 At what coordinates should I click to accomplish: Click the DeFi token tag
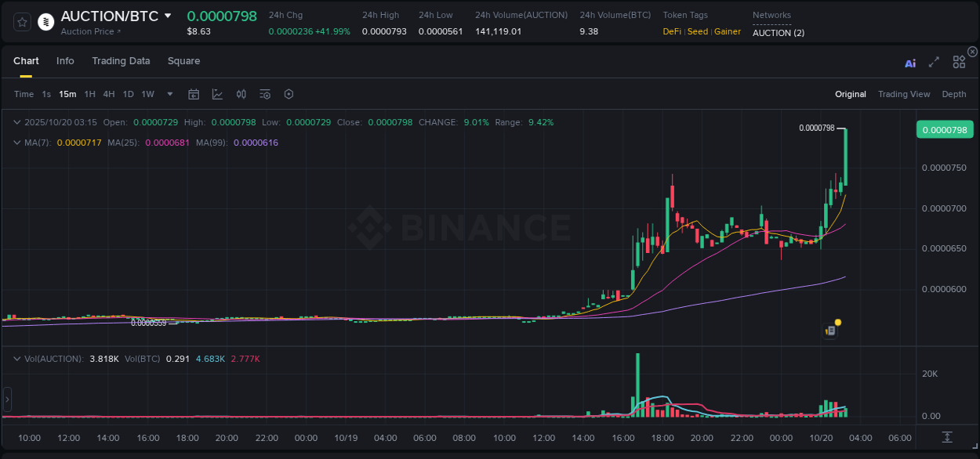[671, 31]
